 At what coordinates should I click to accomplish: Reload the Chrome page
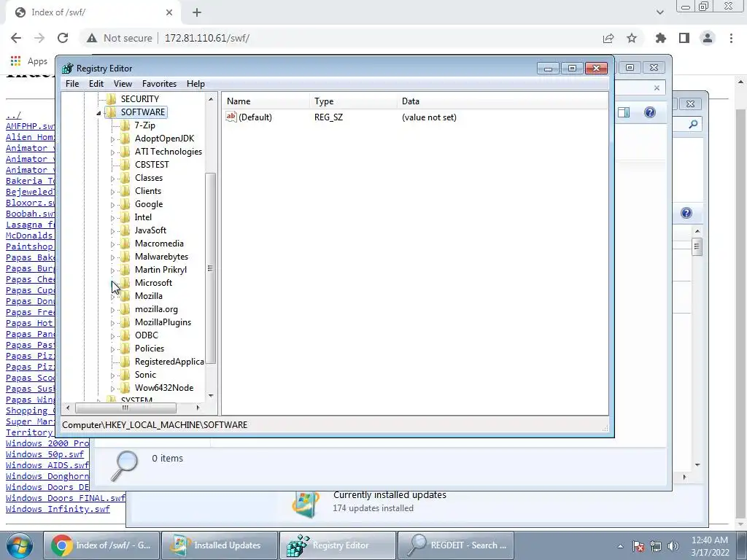pyautogui.click(x=63, y=38)
